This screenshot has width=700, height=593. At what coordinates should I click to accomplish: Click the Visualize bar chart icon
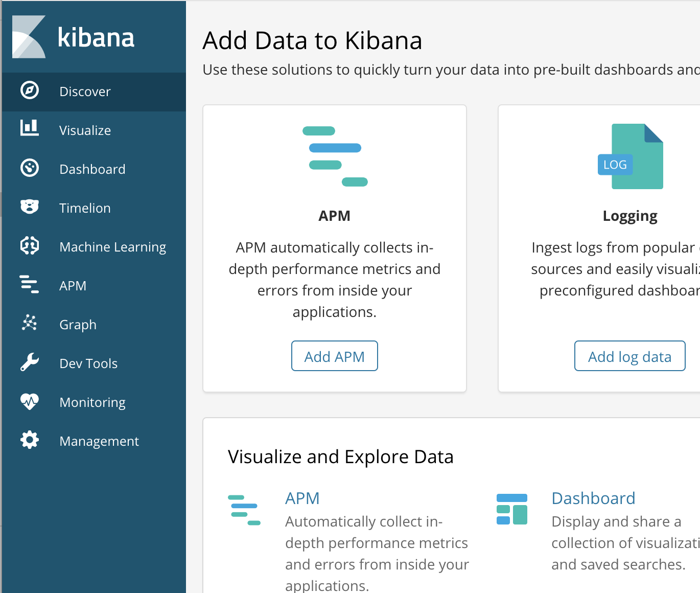click(30, 127)
